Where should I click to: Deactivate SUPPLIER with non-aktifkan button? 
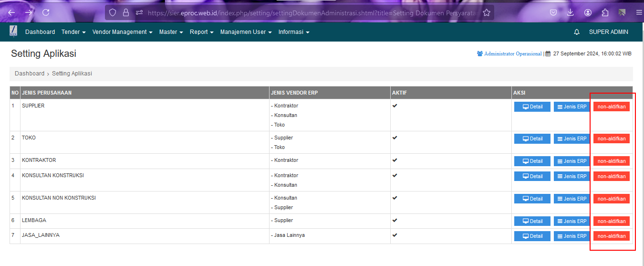tap(611, 106)
